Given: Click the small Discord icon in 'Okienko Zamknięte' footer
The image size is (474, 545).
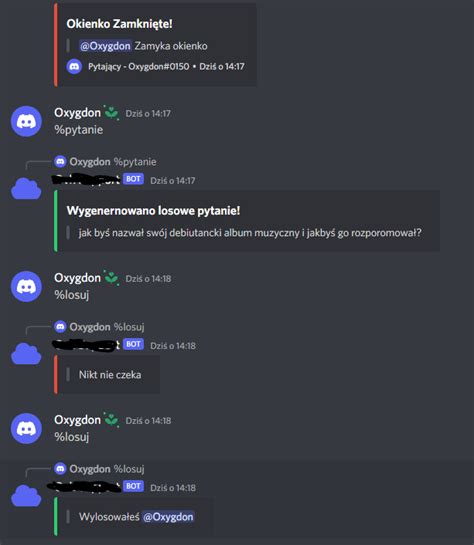Looking at the screenshot, I should [74, 66].
